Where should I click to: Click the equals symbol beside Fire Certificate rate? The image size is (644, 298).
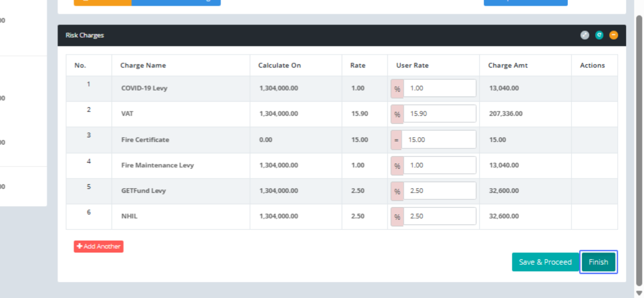(x=397, y=140)
